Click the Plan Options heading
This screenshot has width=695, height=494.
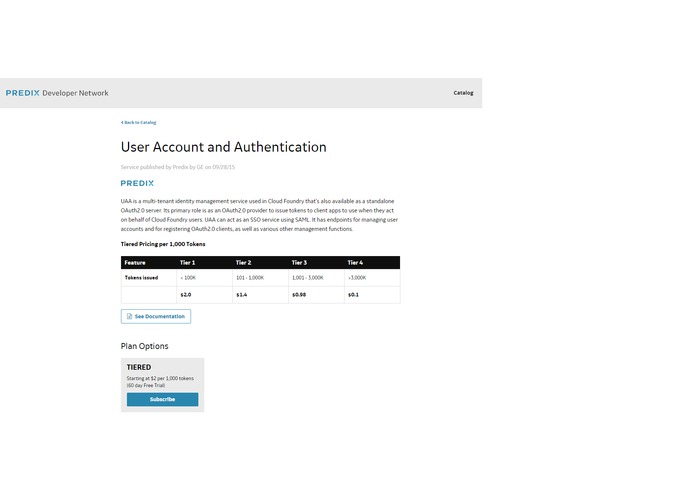[x=144, y=346]
